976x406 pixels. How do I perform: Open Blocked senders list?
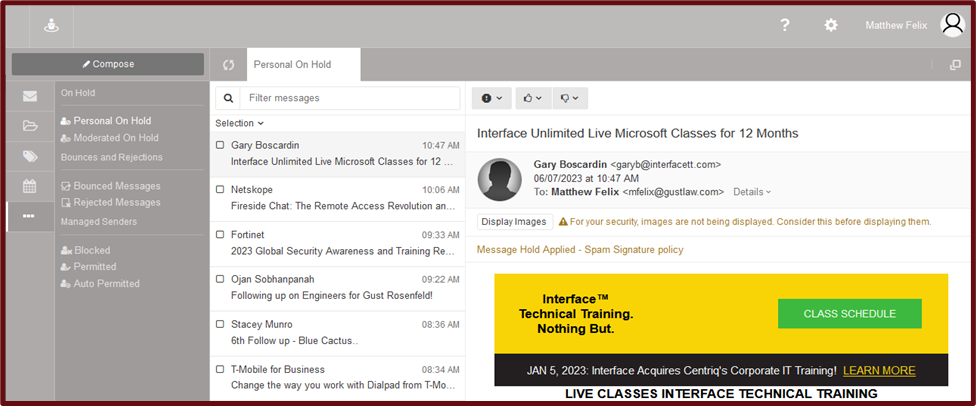pyautogui.click(x=85, y=250)
